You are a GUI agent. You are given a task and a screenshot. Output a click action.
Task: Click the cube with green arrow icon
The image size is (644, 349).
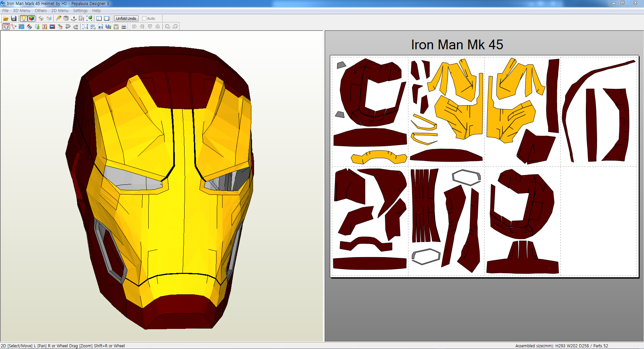tap(60, 26)
